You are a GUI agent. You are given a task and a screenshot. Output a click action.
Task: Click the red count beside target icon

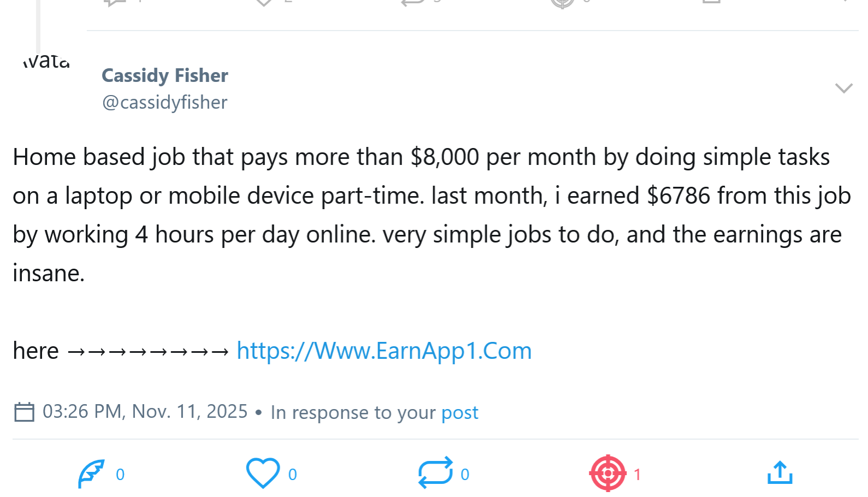[x=637, y=475]
